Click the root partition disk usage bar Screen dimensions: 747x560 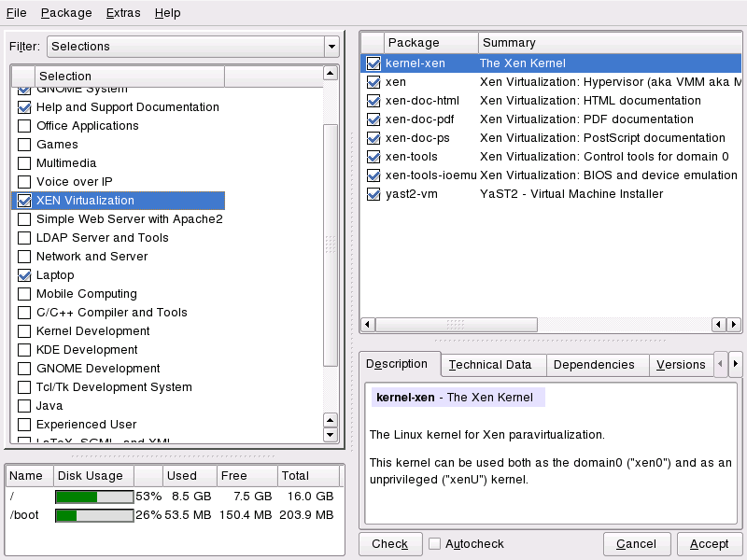pos(94,497)
